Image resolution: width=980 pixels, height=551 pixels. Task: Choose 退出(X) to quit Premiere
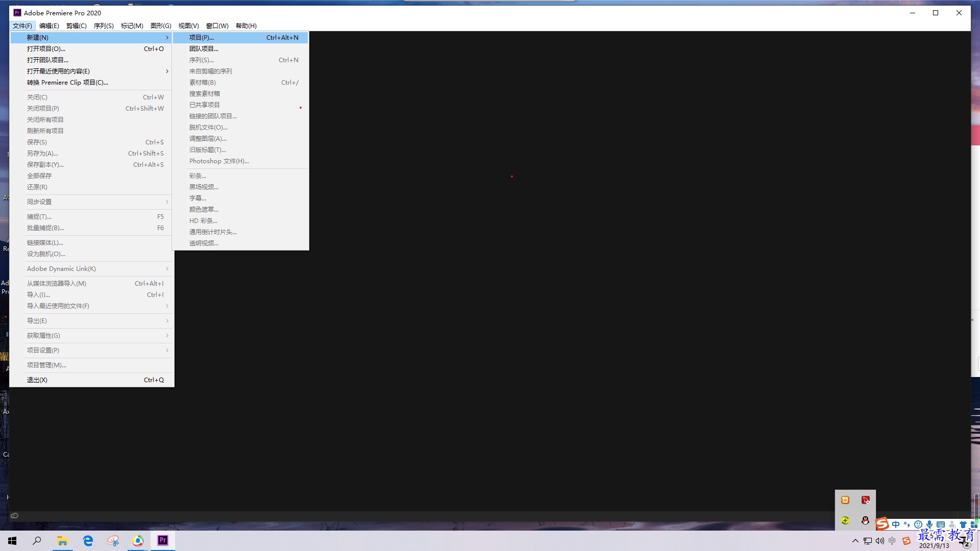[x=92, y=380]
